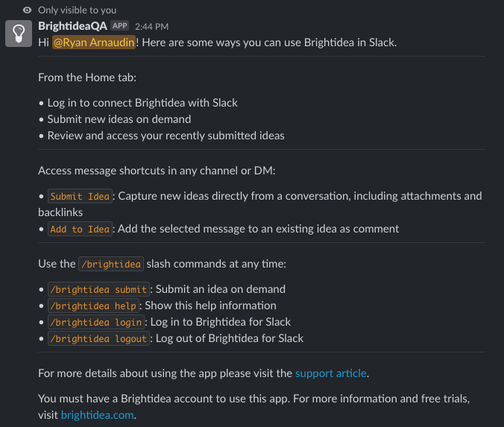Open the @Ryan Arnaudin mention
This screenshot has width=504, height=427.
[93, 42]
